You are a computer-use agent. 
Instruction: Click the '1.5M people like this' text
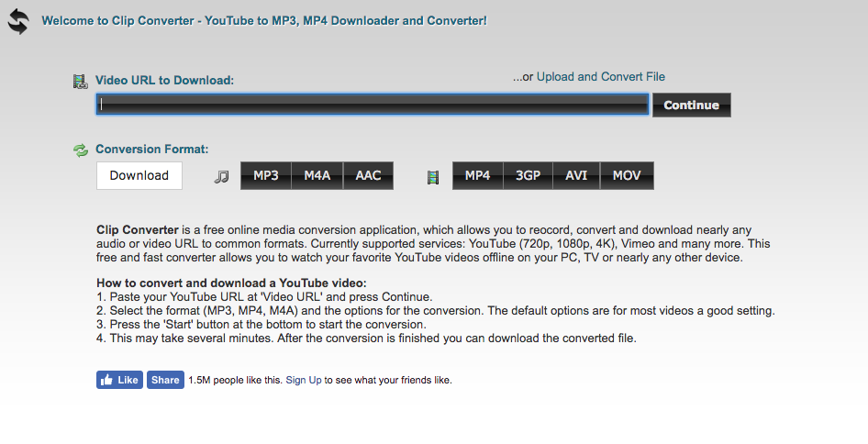coord(235,381)
